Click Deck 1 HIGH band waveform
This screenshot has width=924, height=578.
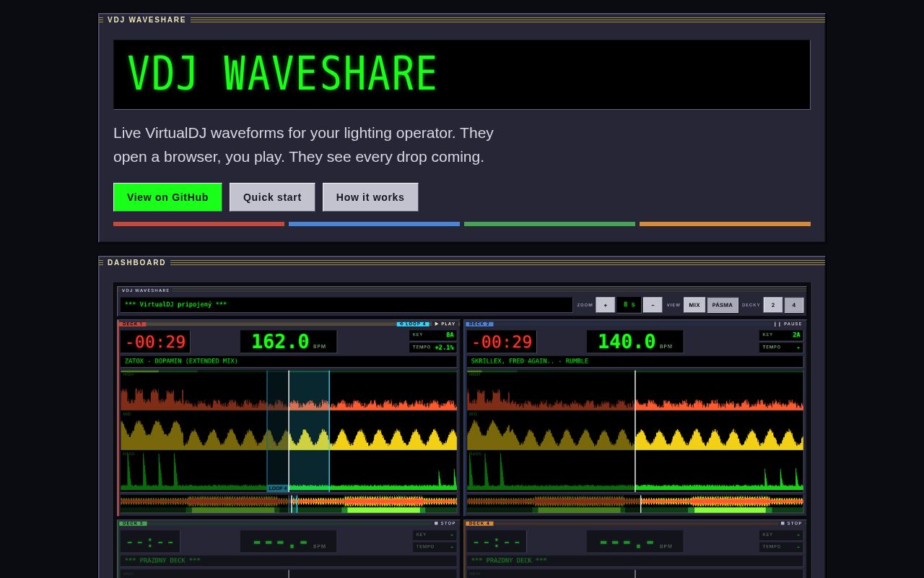click(x=289, y=391)
